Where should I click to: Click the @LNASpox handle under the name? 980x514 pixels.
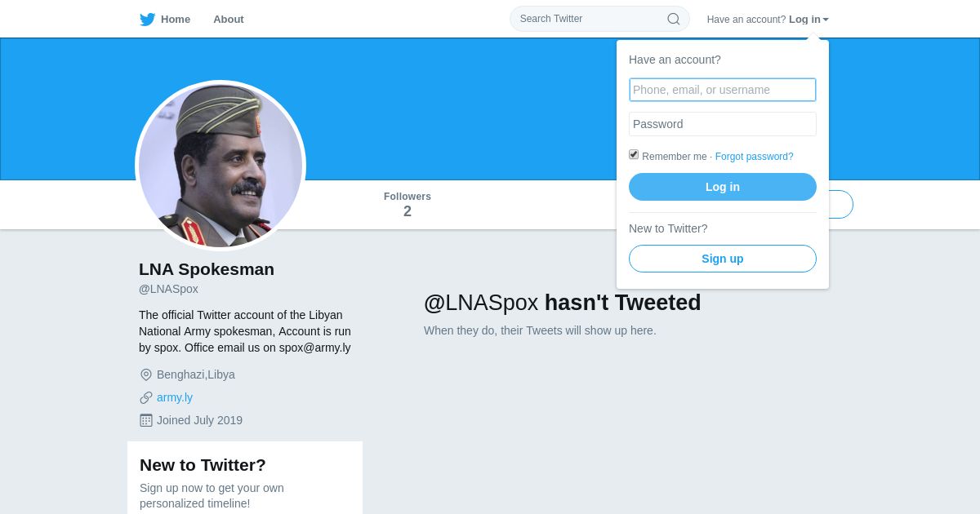(168, 289)
